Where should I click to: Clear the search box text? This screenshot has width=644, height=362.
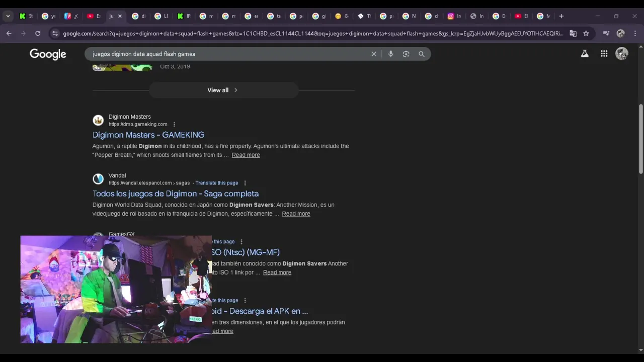374,54
